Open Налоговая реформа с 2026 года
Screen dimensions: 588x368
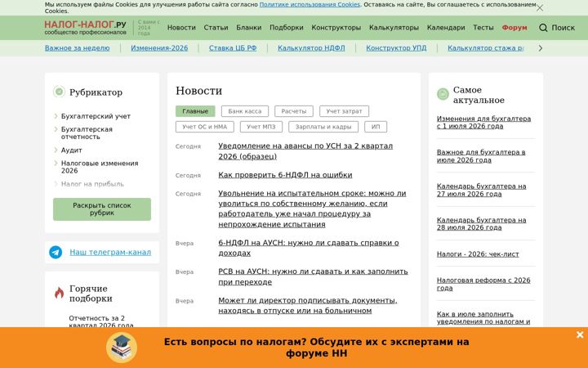[x=483, y=285]
